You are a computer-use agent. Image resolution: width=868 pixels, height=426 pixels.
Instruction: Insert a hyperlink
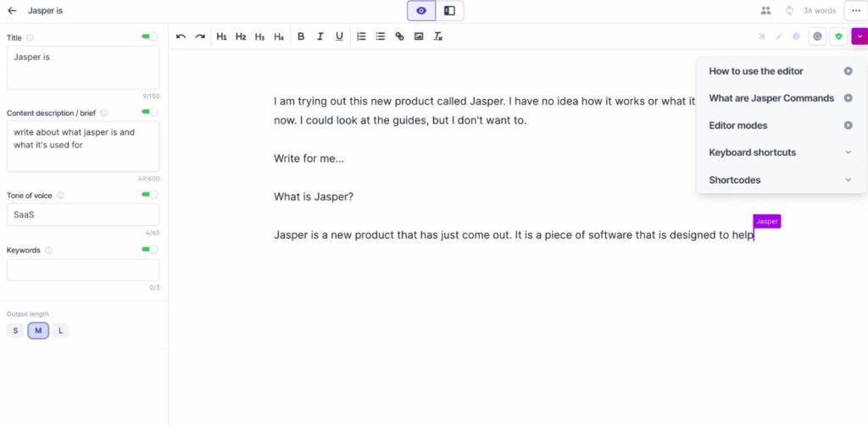400,36
